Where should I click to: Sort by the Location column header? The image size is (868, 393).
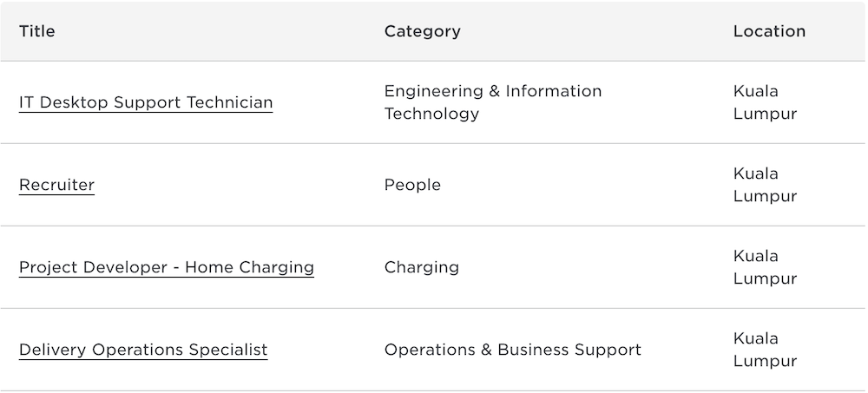(769, 31)
